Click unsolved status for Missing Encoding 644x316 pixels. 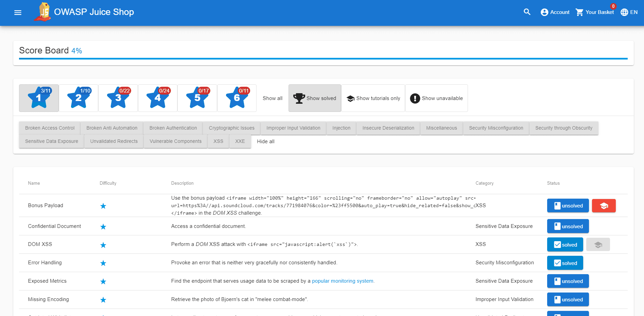point(568,300)
